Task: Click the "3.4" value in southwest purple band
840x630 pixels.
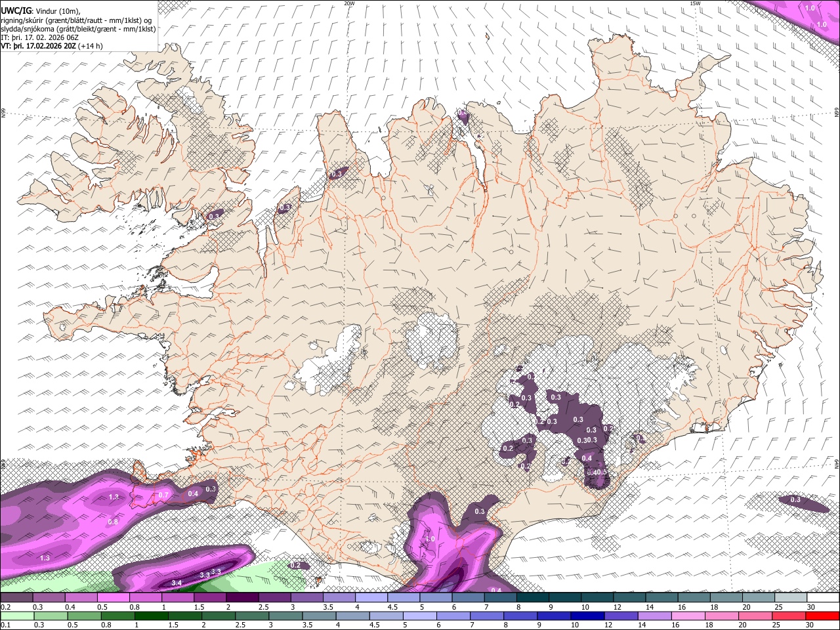Action: point(177,583)
